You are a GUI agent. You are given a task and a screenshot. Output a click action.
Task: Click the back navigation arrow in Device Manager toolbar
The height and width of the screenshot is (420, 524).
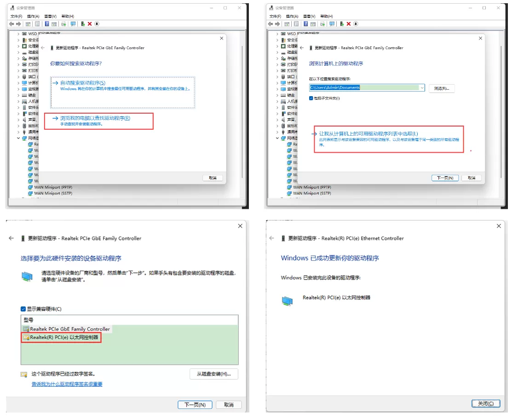coord(12,24)
